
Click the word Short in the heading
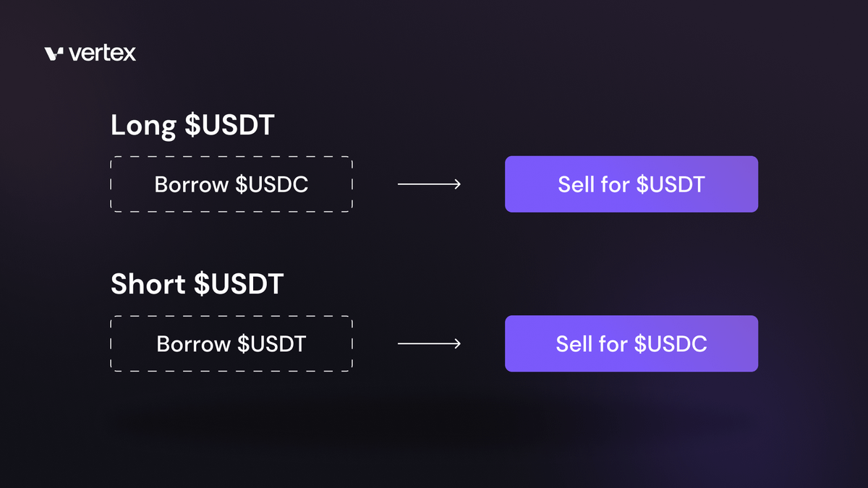[x=148, y=284]
